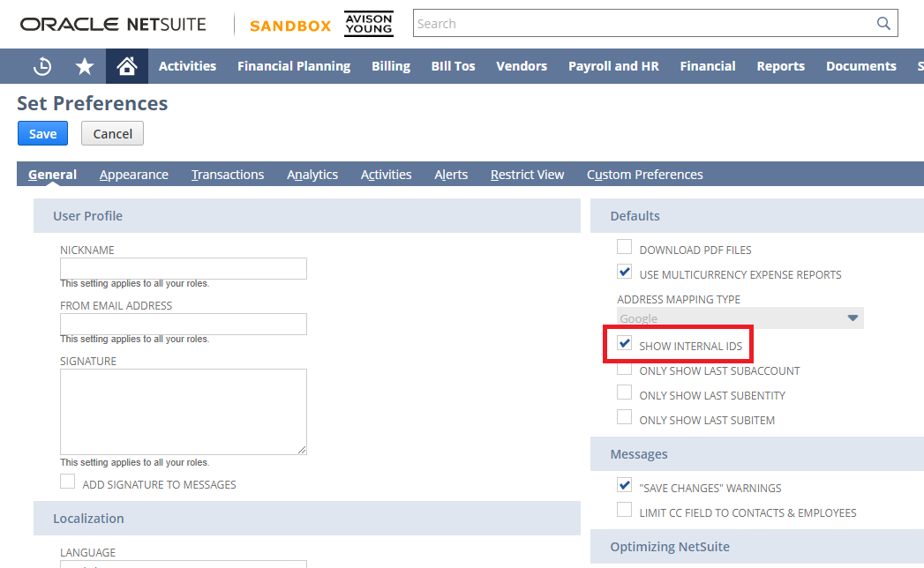Viewport: 924px width, 568px height.
Task: Click the Nickname input field
Action: coord(184,268)
